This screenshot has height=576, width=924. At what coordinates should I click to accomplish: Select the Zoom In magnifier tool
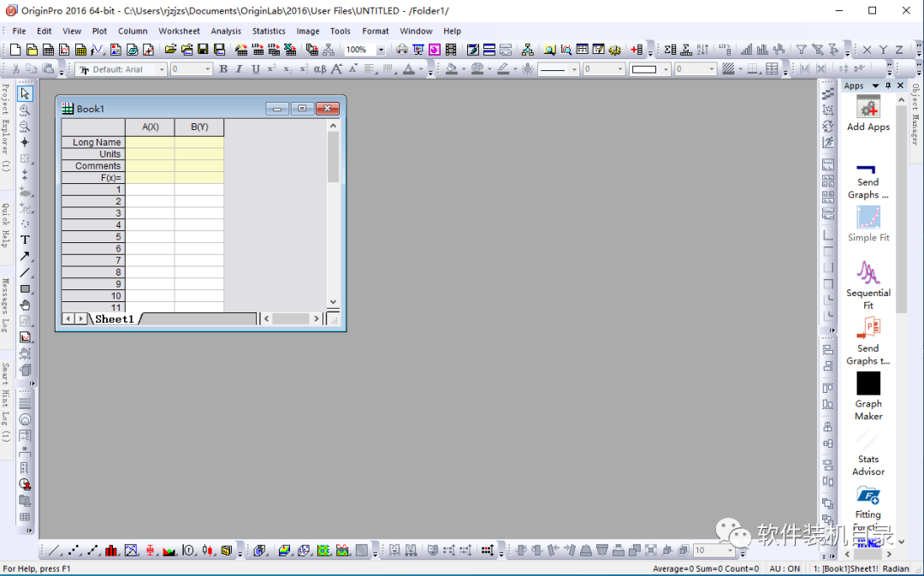point(25,110)
